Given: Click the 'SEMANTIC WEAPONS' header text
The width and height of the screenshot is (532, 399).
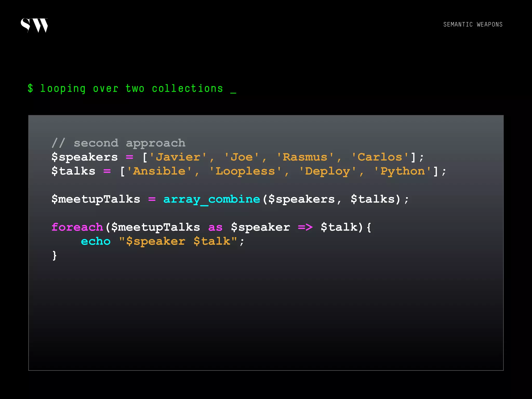Looking at the screenshot, I should tap(473, 24).
